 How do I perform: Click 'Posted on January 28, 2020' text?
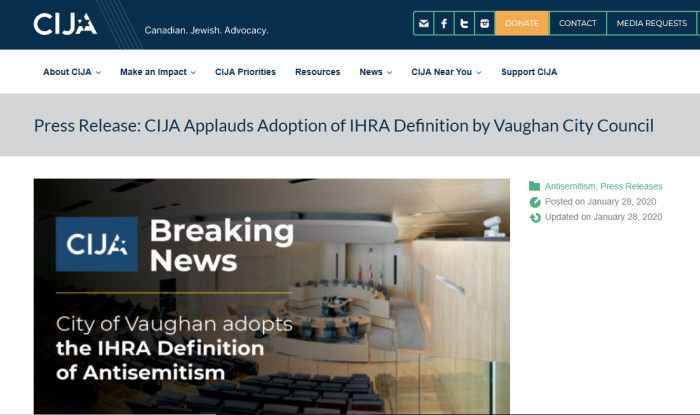600,202
